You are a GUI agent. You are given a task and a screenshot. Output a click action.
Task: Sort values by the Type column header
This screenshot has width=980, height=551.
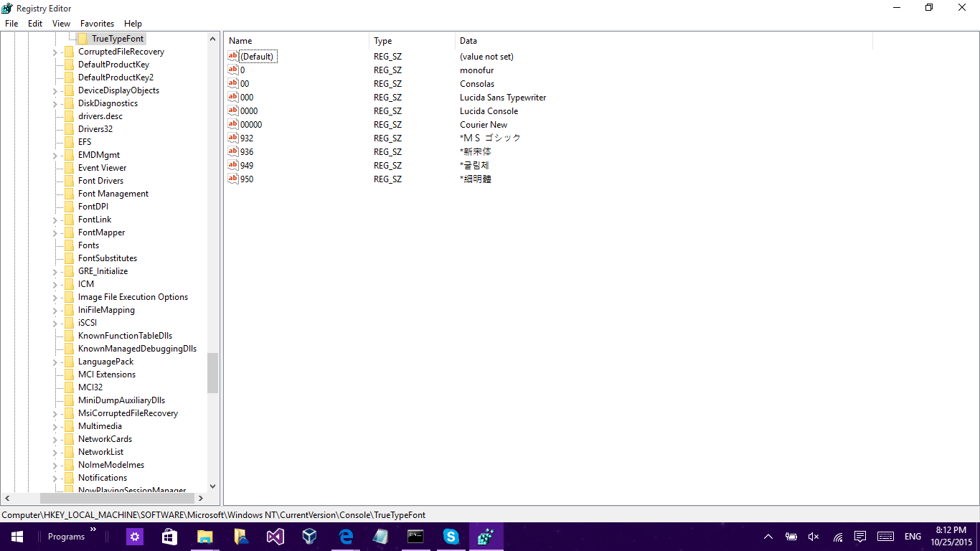pos(412,41)
